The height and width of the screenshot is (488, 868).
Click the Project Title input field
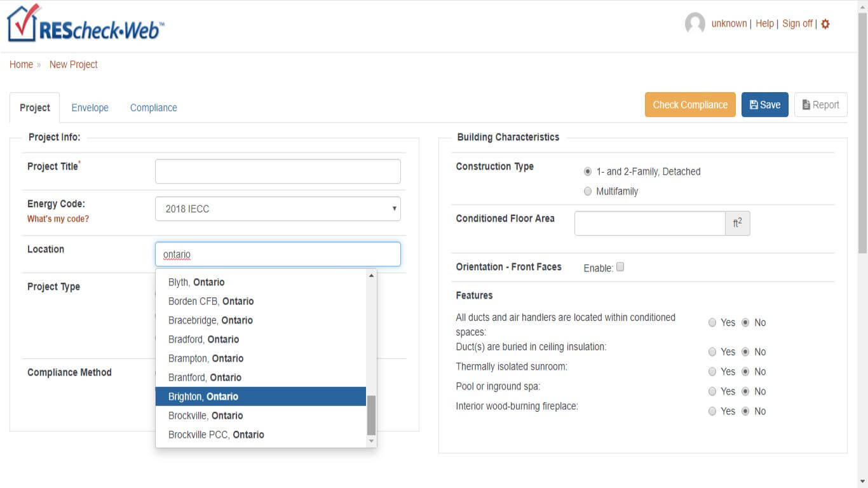(278, 172)
